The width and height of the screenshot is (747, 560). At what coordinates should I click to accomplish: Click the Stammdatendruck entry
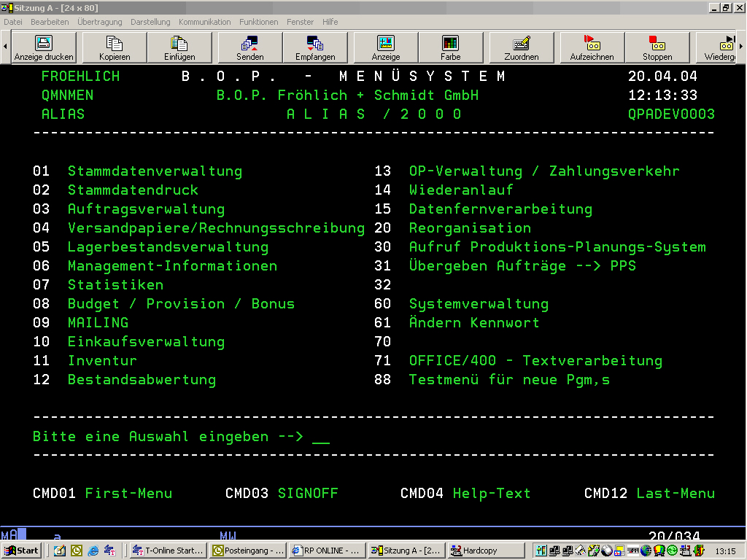click(x=133, y=190)
